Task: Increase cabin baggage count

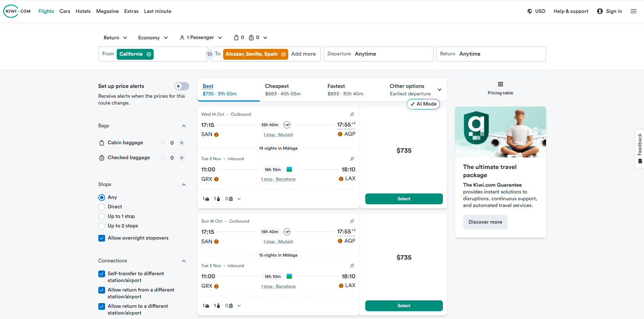Action: pyautogui.click(x=182, y=143)
